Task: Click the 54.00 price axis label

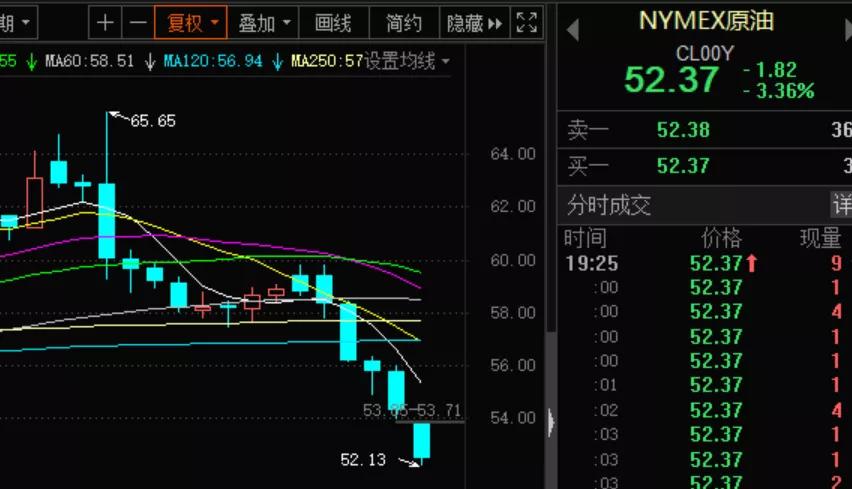Action: (x=512, y=418)
